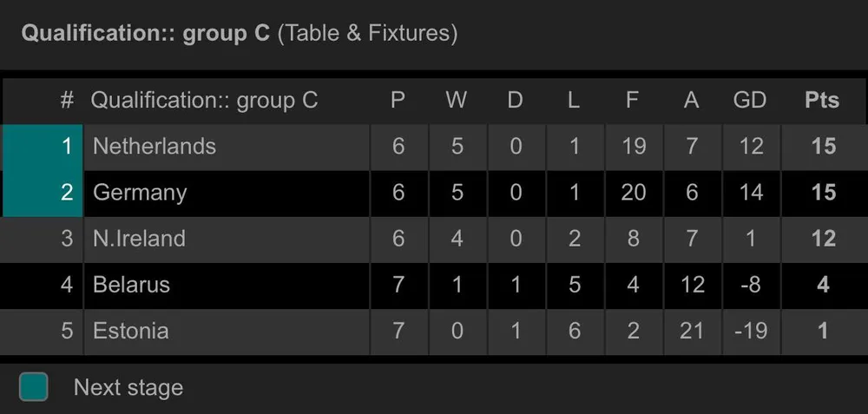The width and height of the screenshot is (868, 414).
Task: Click the teal Next stage legend swatch
Action: click(33, 386)
